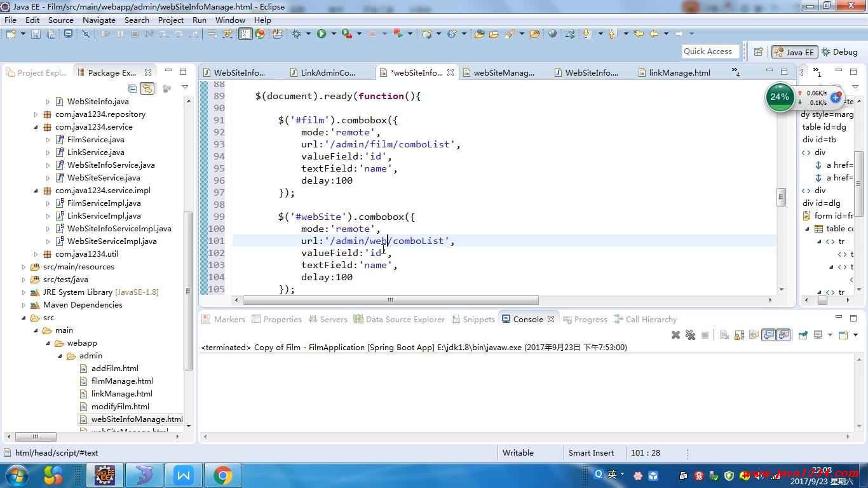This screenshot has height=488, width=868.
Task: Click Display Selected Console icon
Action: coord(818,335)
